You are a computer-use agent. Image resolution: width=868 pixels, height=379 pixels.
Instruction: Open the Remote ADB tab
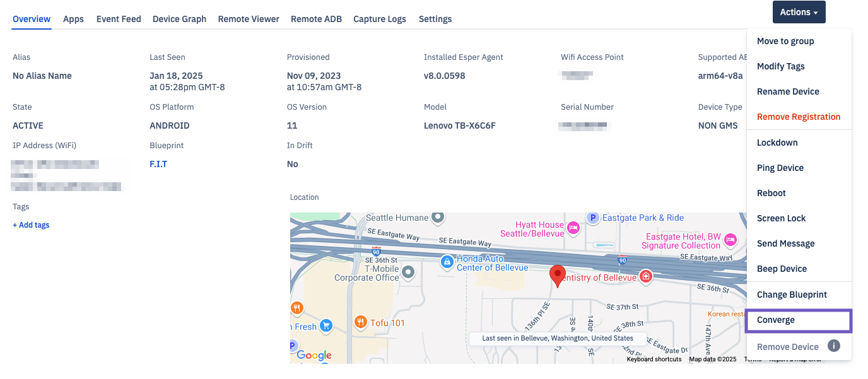click(316, 19)
